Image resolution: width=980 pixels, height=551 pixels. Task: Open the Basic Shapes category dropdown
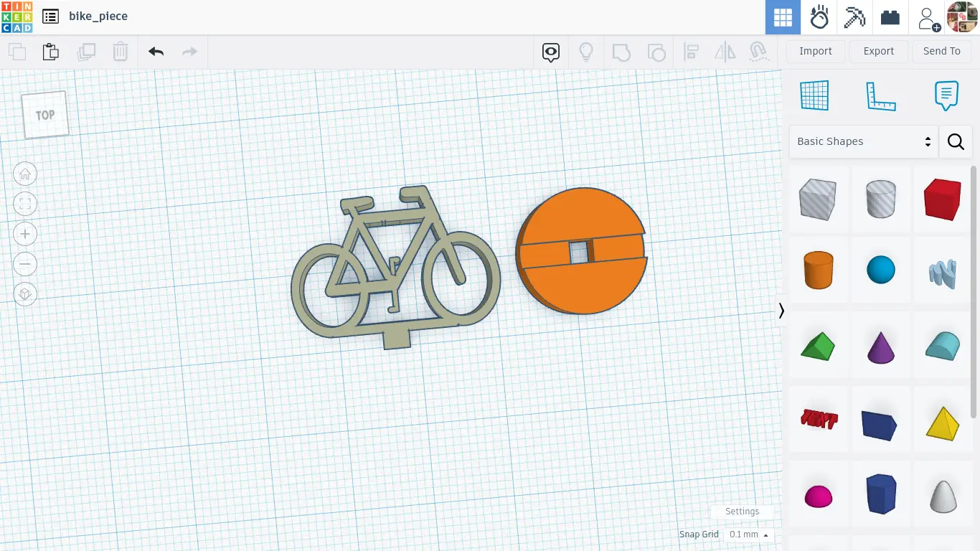tap(863, 141)
